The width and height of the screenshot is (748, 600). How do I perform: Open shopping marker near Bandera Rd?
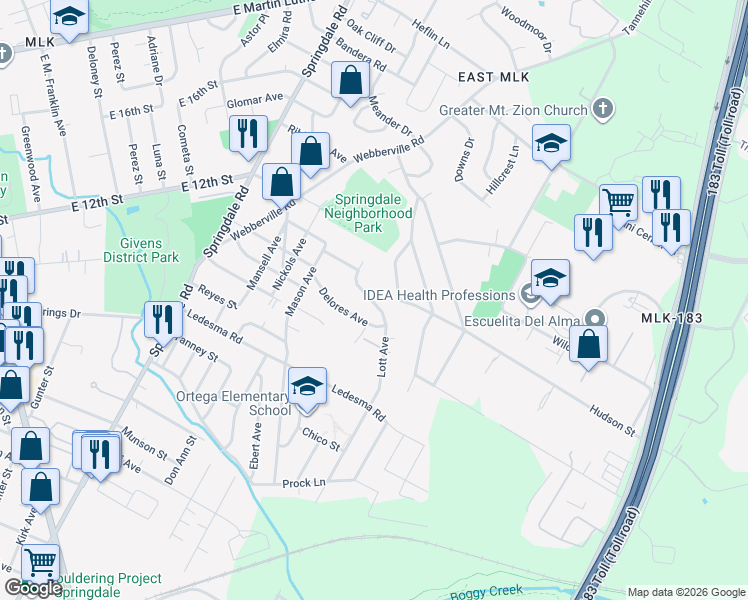pos(351,81)
